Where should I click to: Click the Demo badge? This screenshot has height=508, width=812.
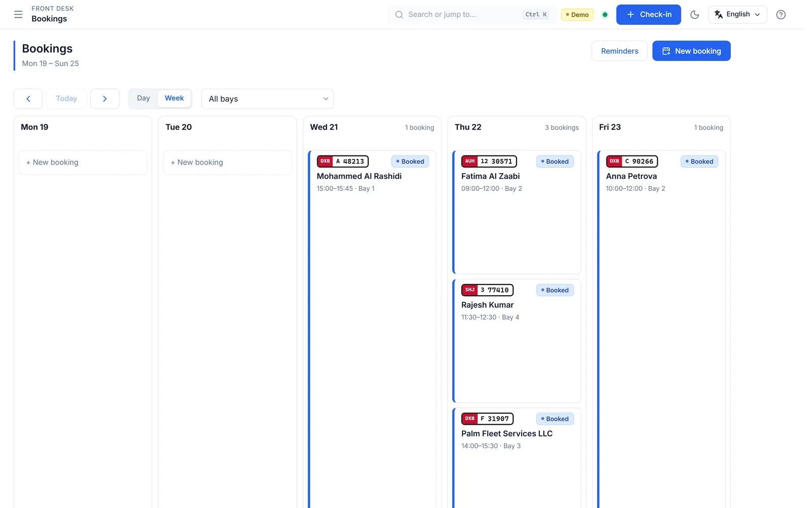(578, 15)
